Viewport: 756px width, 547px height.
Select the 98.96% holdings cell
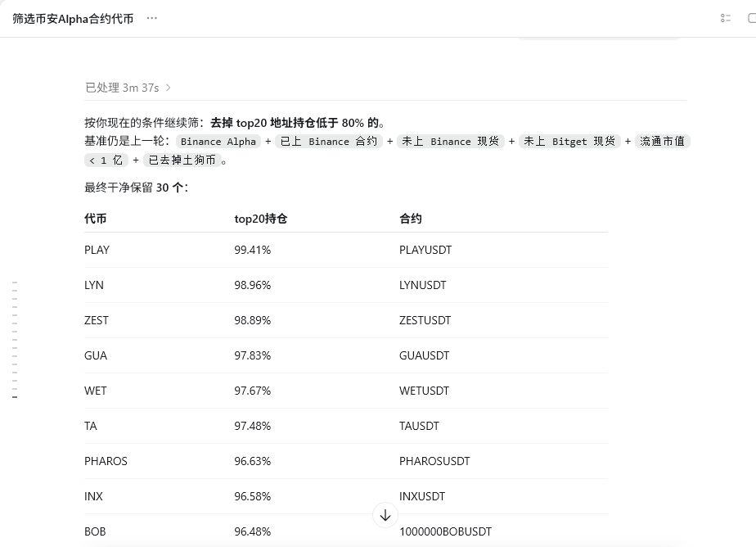coord(253,285)
